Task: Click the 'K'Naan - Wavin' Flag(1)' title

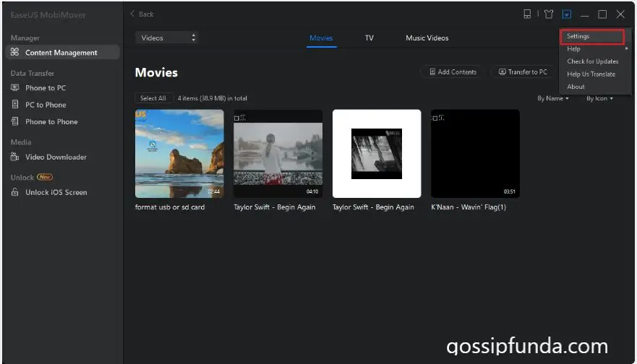Action: click(x=469, y=207)
